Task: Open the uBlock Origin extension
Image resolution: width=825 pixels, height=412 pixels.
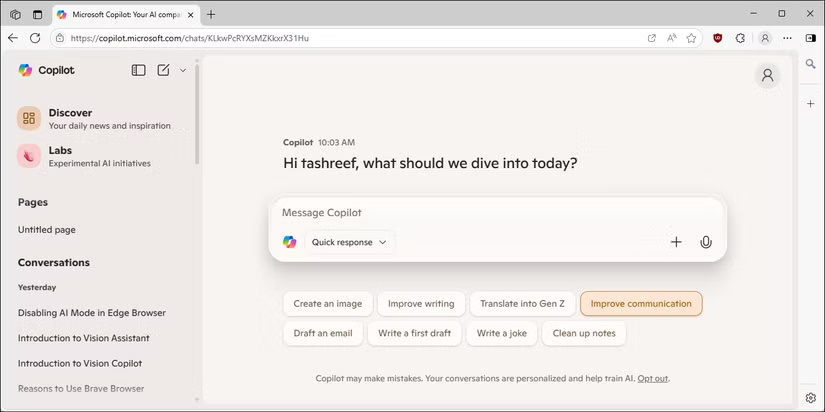Action: point(718,38)
